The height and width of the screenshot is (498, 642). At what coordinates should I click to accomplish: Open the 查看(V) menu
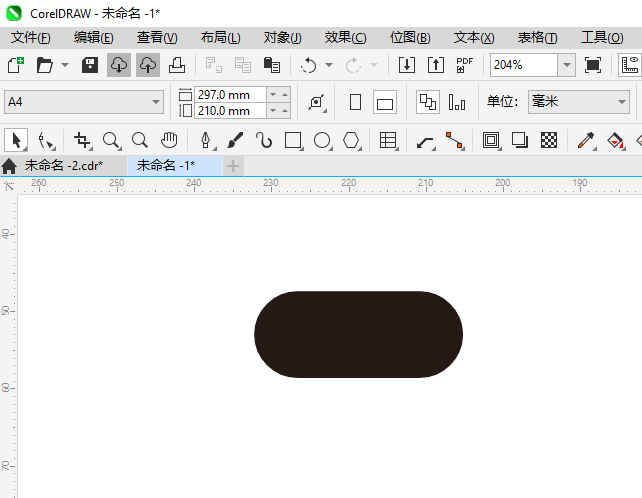click(x=157, y=38)
